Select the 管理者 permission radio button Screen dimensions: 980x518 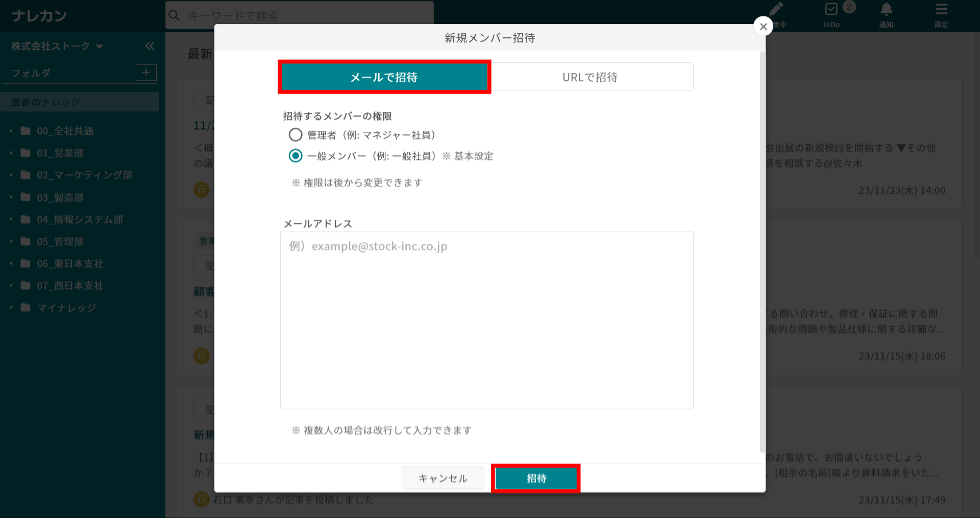296,135
